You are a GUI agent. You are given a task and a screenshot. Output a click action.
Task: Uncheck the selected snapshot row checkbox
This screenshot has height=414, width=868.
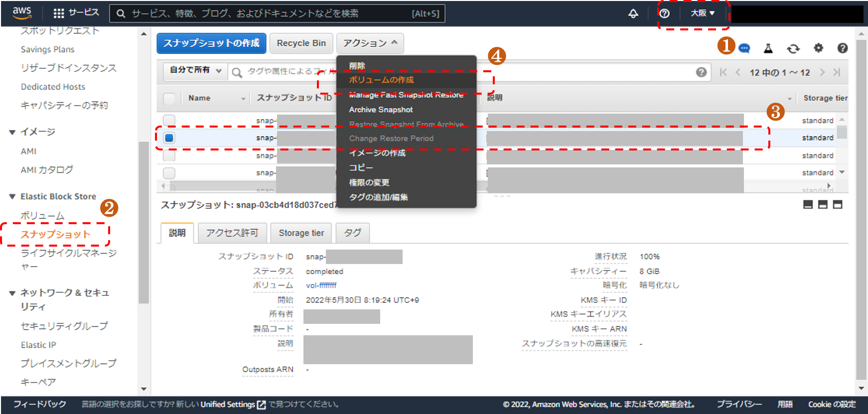click(169, 138)
